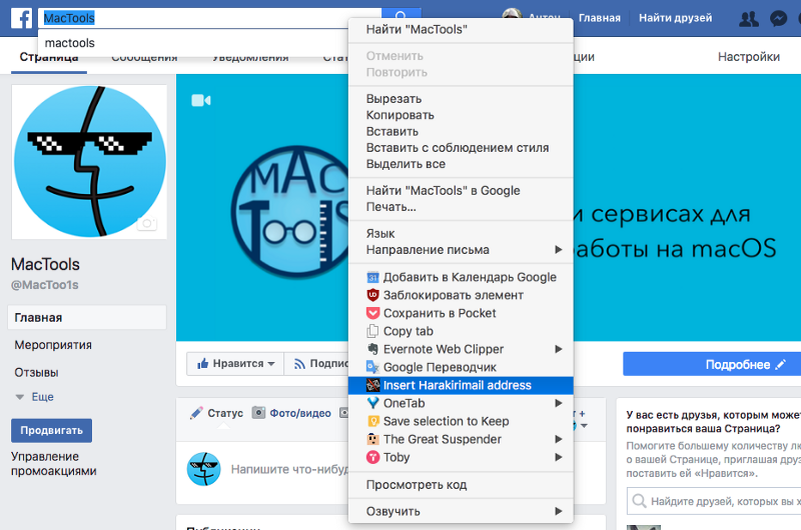Click the pencil Статус icon

197,413
